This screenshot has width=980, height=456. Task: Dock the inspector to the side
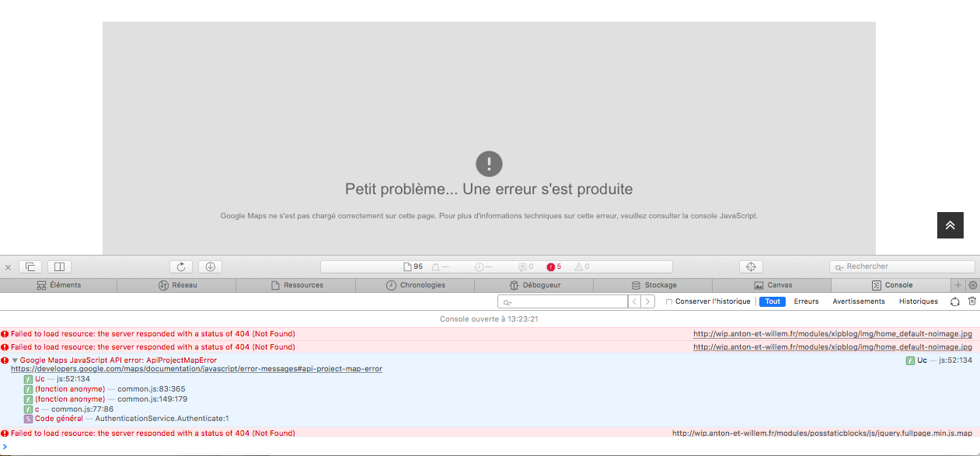click(60, 266)
